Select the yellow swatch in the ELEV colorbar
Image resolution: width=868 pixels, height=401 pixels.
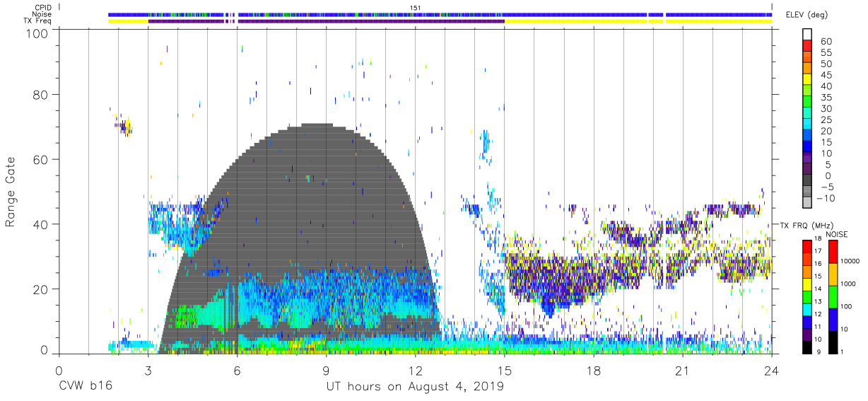click(x=807, y=81)
